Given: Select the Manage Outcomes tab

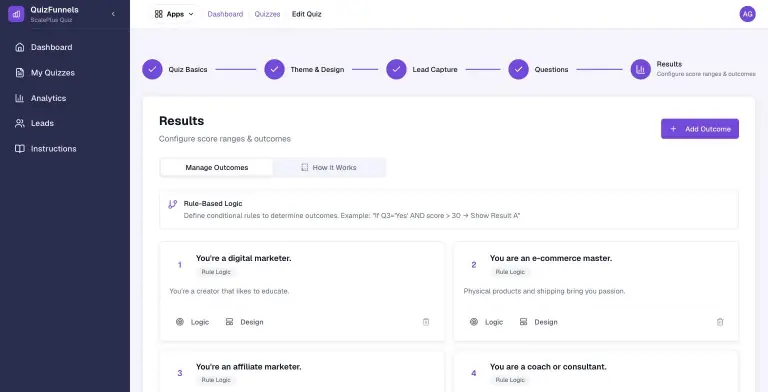Looking at the screenshot, I should click(x=216, y=168).
